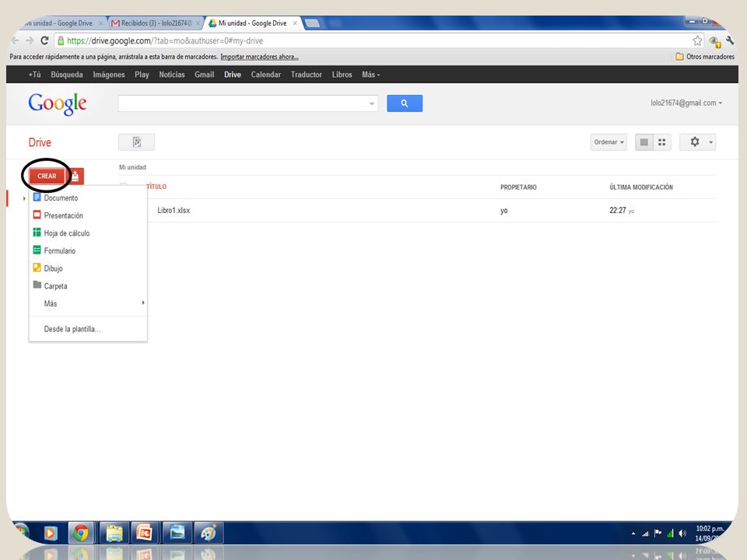
Task: Open the search options dropdown arrow
Action: click(372, 103)
